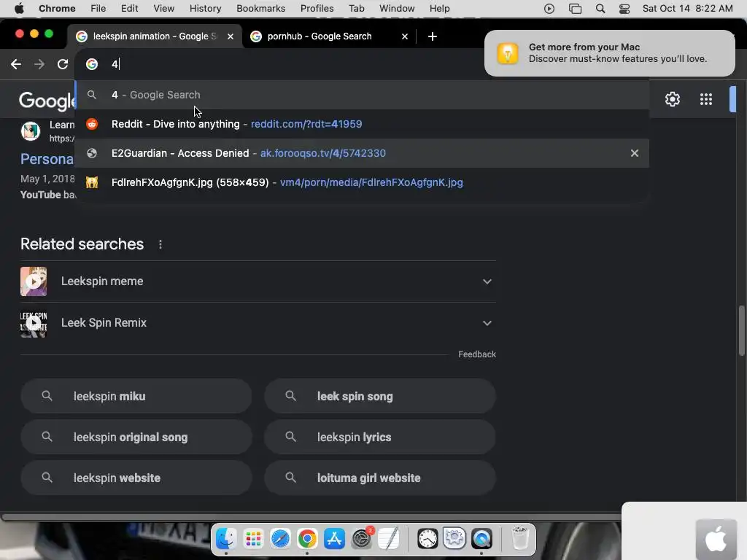Open Control Center in menu bar
747x560 pixels.
click(624, 9)
